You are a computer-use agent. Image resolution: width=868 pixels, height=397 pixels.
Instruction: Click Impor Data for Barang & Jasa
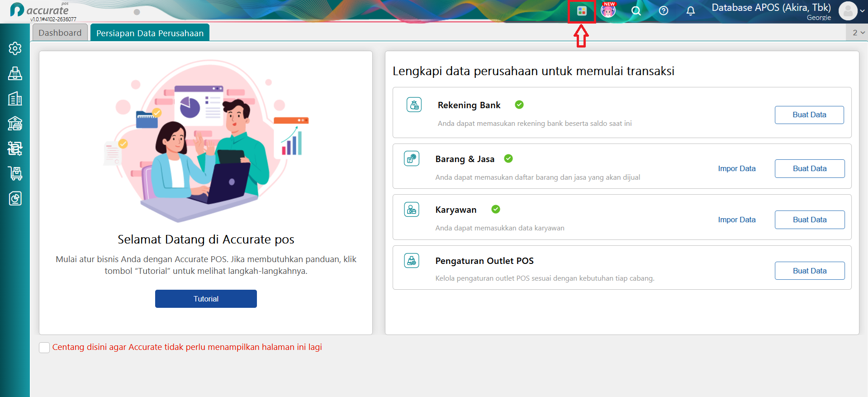point(737,168)
